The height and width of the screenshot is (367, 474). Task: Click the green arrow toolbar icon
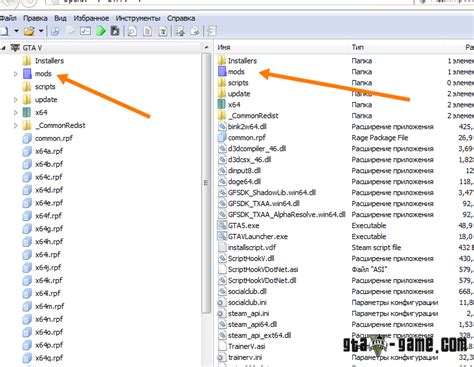101,31
